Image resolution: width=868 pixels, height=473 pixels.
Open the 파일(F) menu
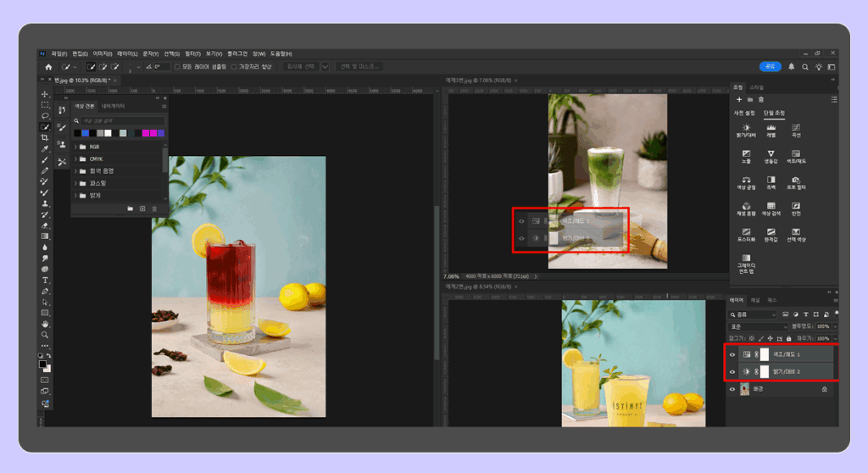click(x=58, y=53)
